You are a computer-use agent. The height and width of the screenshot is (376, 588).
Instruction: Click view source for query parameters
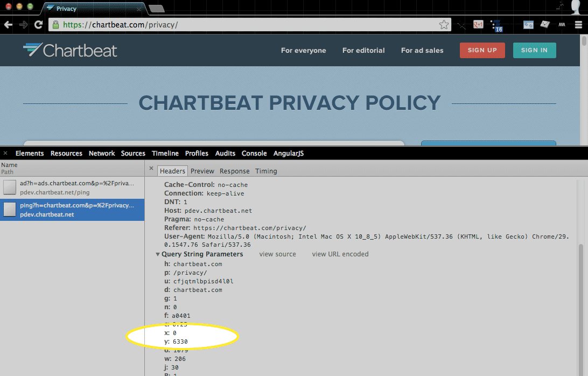click(277, 254)
